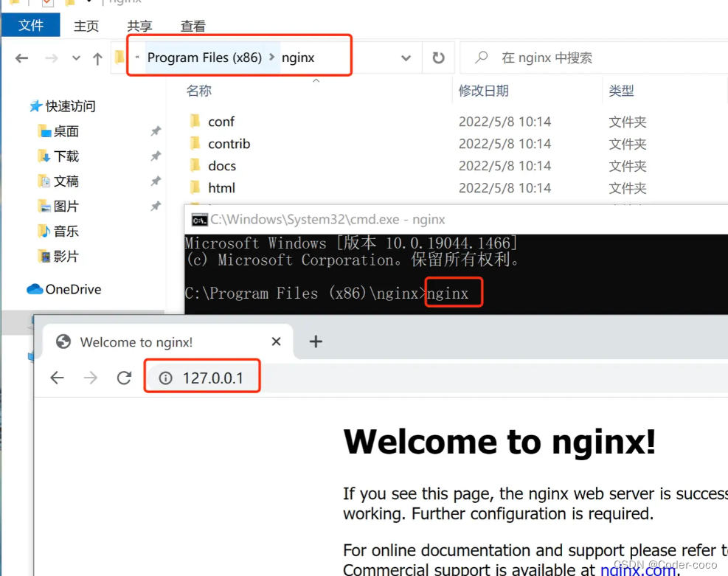This screenshot has height=576, width=728.
Task: Go forward in File Explorer
Action: coord(52,58)
